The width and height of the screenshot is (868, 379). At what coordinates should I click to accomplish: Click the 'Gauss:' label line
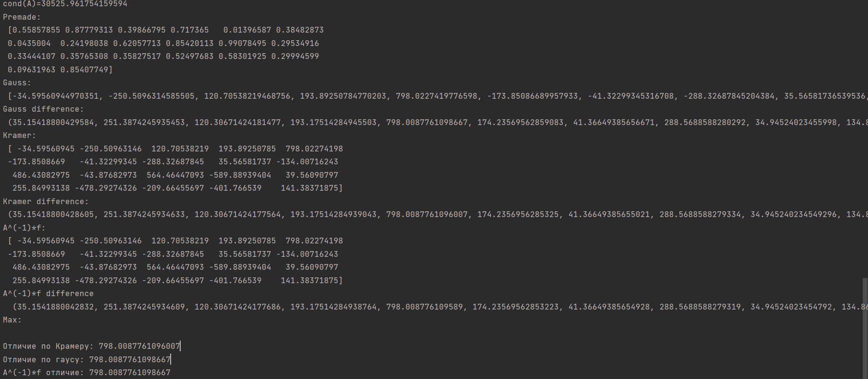tap(17, 83)
